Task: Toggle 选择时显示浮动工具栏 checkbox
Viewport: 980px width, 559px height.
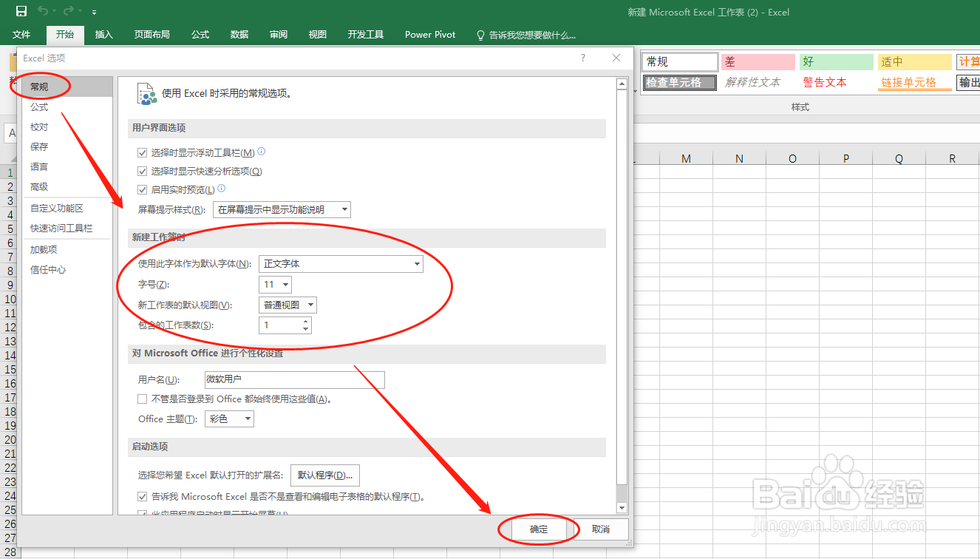Action: 143,152
